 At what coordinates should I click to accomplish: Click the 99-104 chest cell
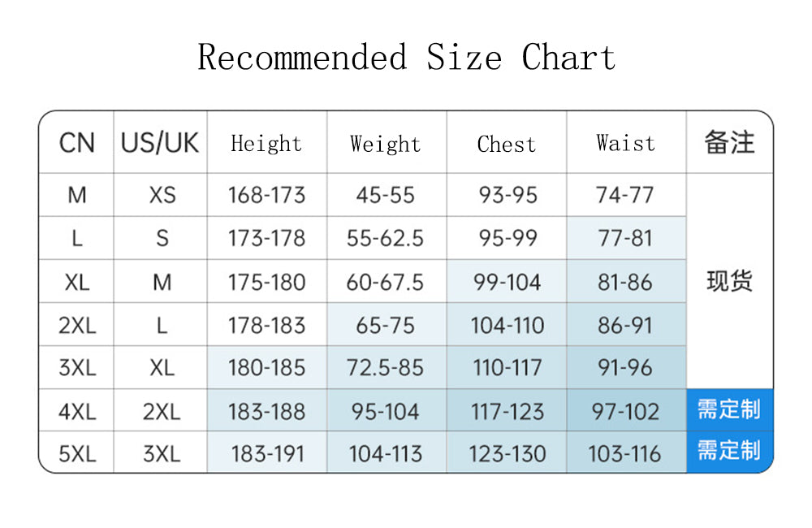[506, 282]
